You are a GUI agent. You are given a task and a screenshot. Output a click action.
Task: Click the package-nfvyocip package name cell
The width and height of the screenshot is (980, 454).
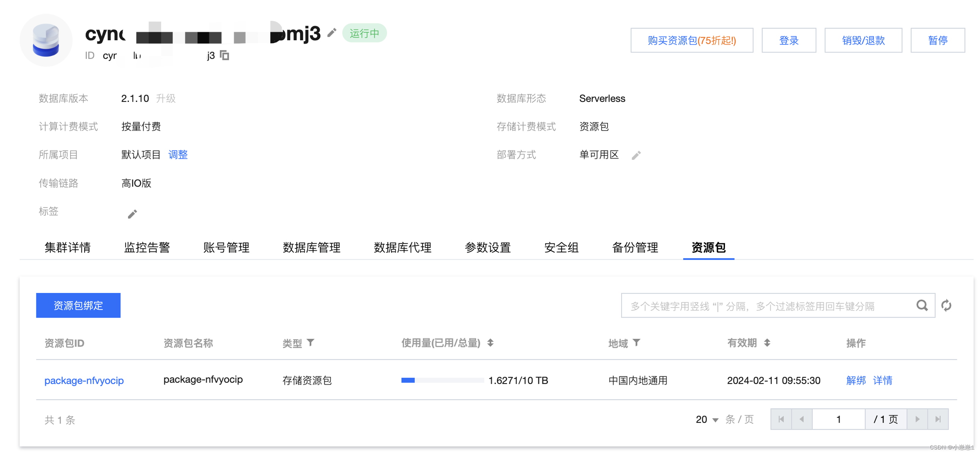pos(203,379)
